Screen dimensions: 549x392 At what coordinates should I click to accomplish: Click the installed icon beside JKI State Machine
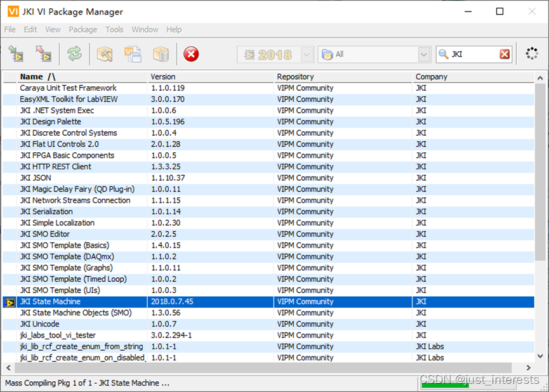click(10, 302)
